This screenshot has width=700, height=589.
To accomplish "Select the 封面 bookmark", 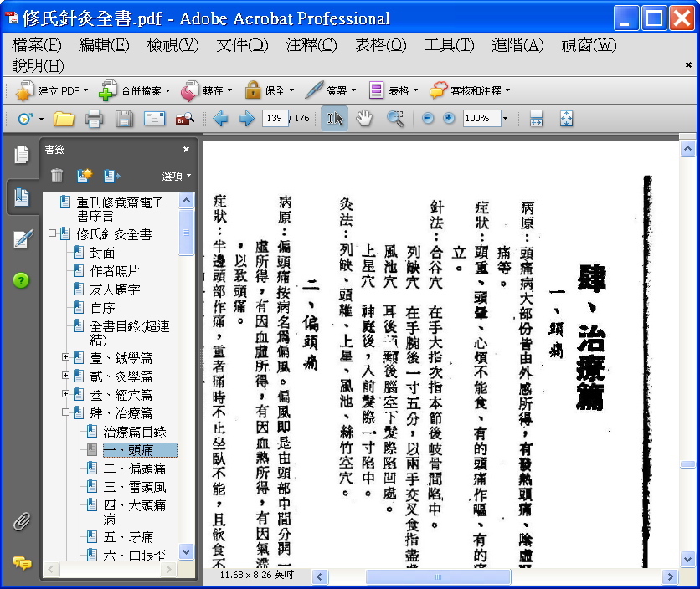I will [102, 253].
